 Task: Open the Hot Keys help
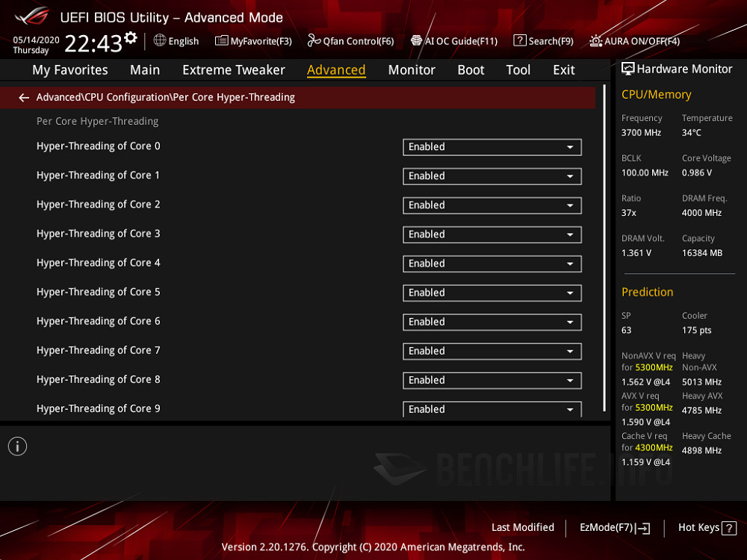point(706,528)
